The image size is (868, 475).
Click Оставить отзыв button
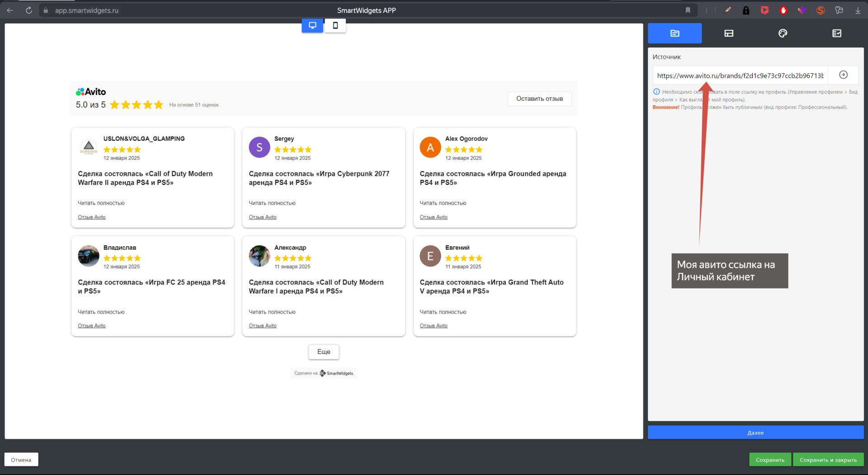539,99
